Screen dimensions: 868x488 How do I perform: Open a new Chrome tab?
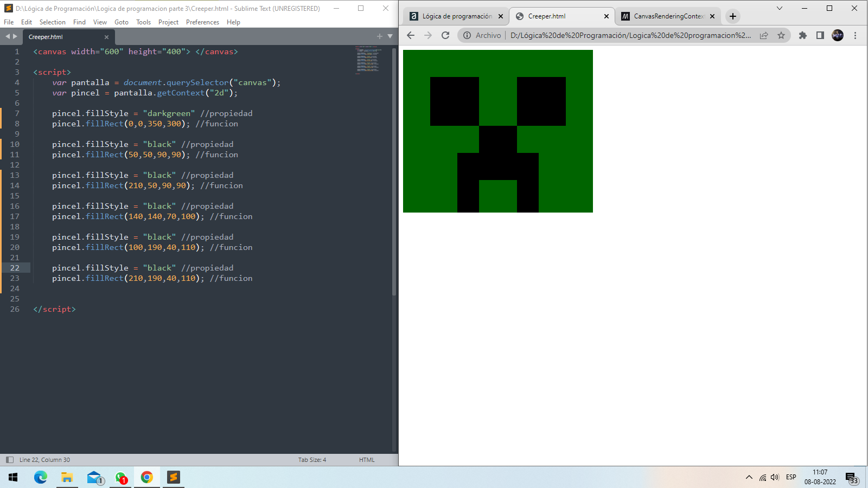pos(733,16)
